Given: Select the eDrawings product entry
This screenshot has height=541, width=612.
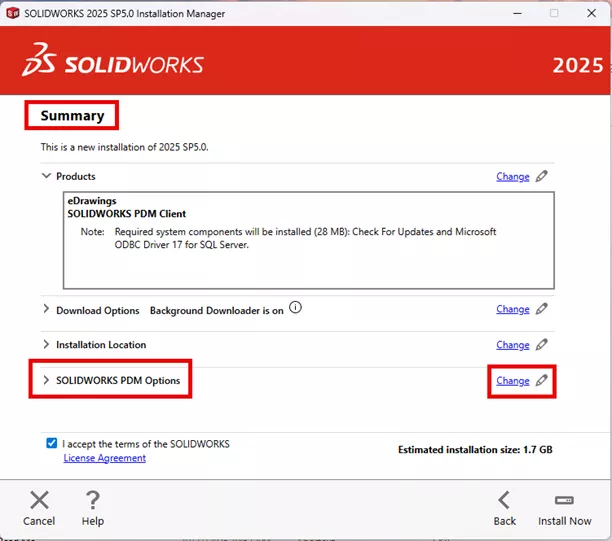Looking at the screenshot, I should point(92,201).
